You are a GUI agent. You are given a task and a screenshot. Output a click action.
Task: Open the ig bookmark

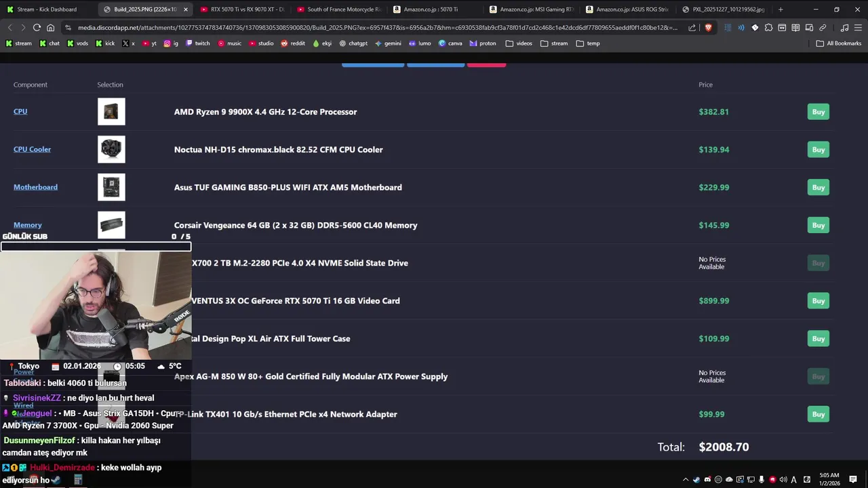click(x=171, y=43)
